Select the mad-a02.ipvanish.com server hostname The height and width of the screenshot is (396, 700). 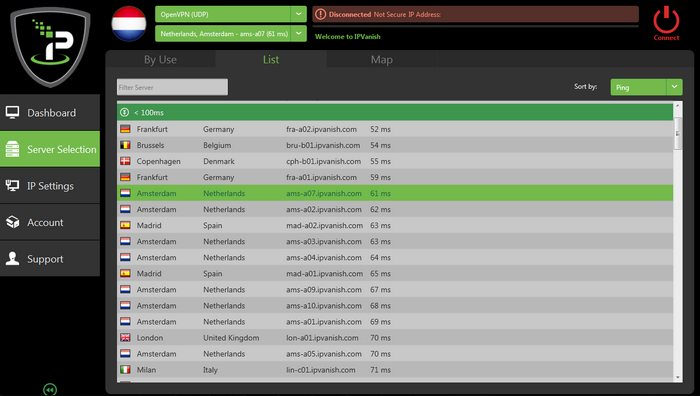(x=325, y=225)
